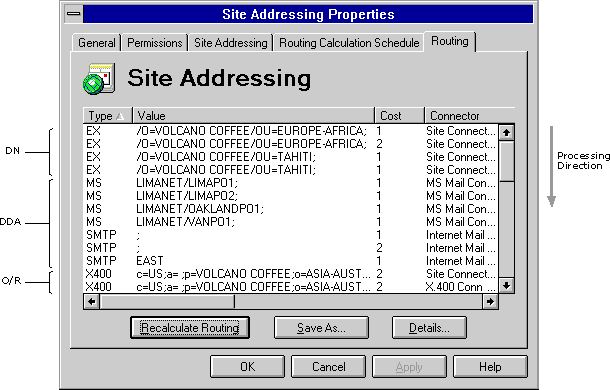Sort the list by Type column
The height and width of the screenshot is (390, 610).
108,116
